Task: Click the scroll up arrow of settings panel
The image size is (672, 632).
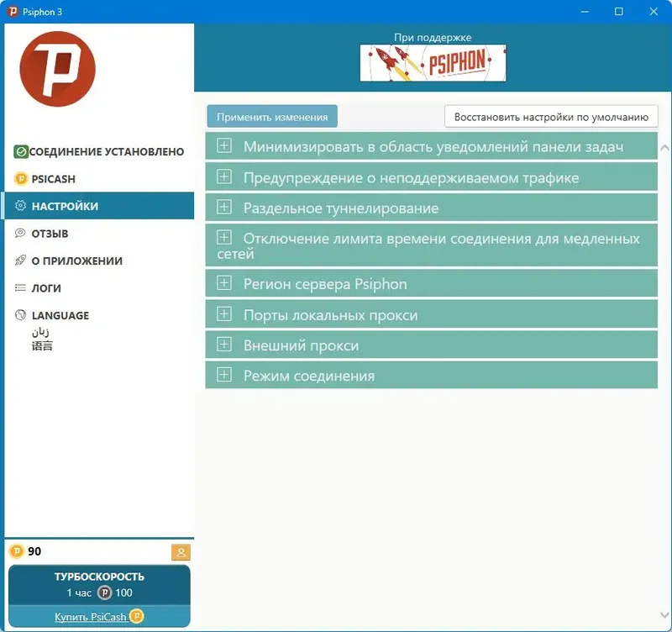Action: tap(664, 148)
